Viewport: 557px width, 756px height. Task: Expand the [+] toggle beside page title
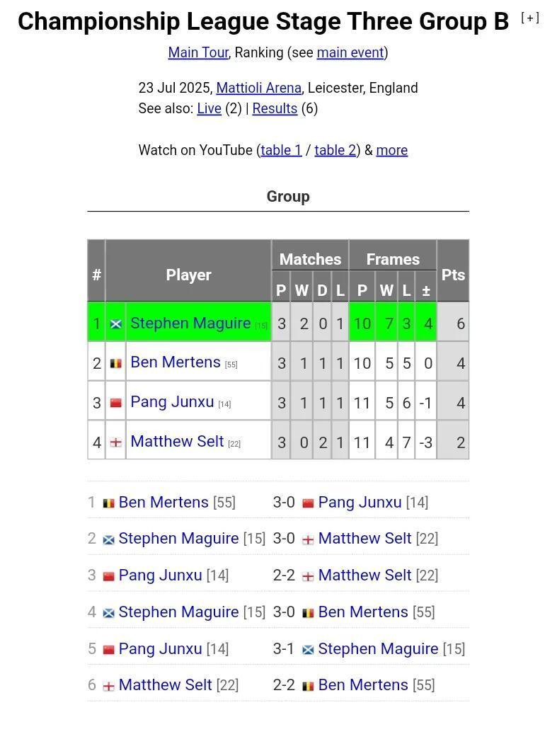pyautogui.click(x=530, y=18)
